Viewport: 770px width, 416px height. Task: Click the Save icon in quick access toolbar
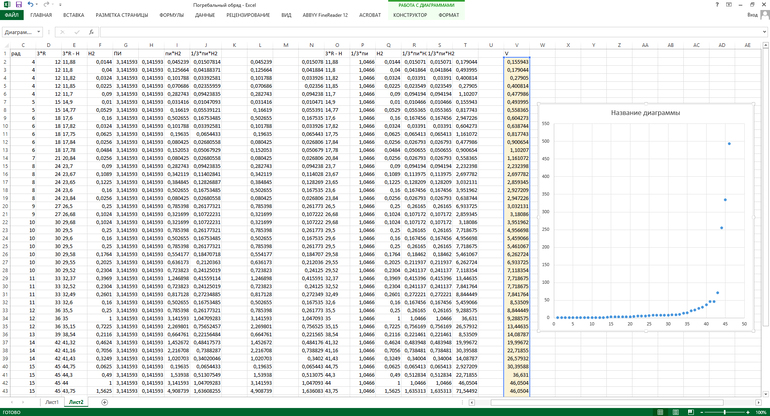point(19,4)
